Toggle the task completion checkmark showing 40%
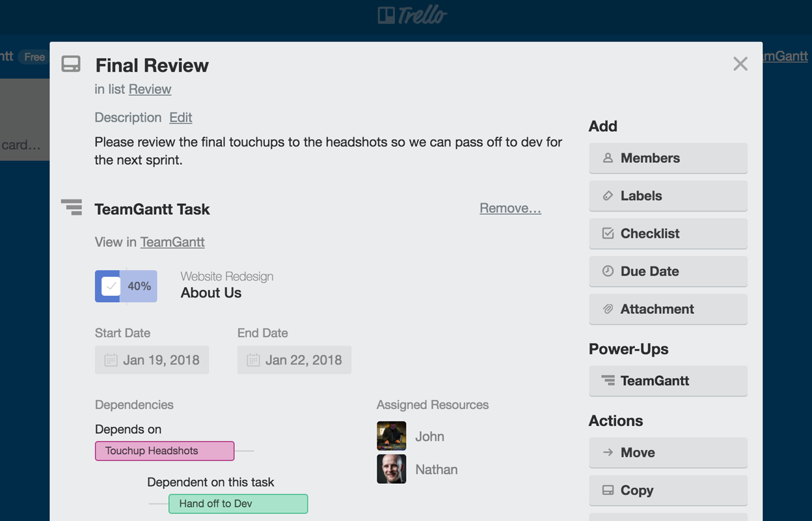Viewport: 812px width, 521px height. [x=108, y=286]
